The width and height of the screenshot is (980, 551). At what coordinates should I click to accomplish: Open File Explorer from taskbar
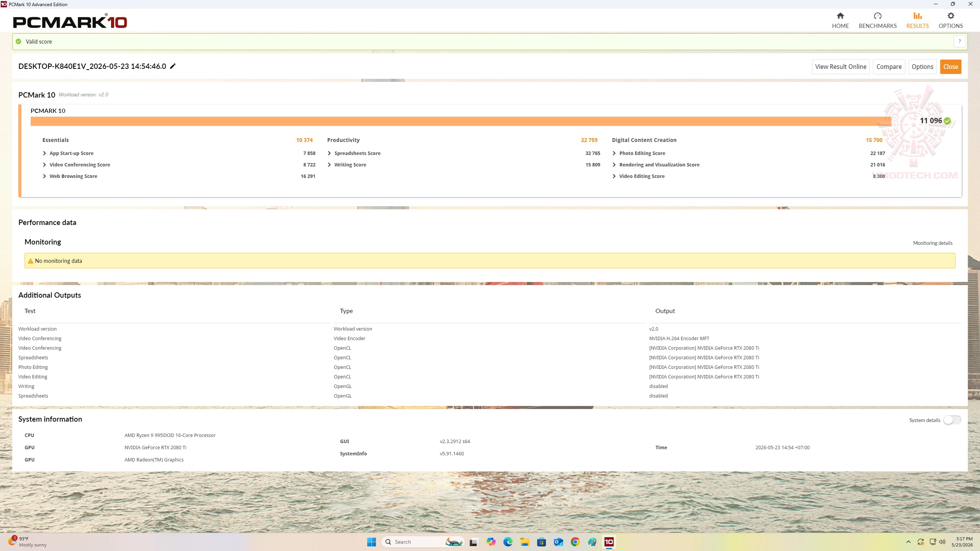pyautogui.click(x=524, y=542)
